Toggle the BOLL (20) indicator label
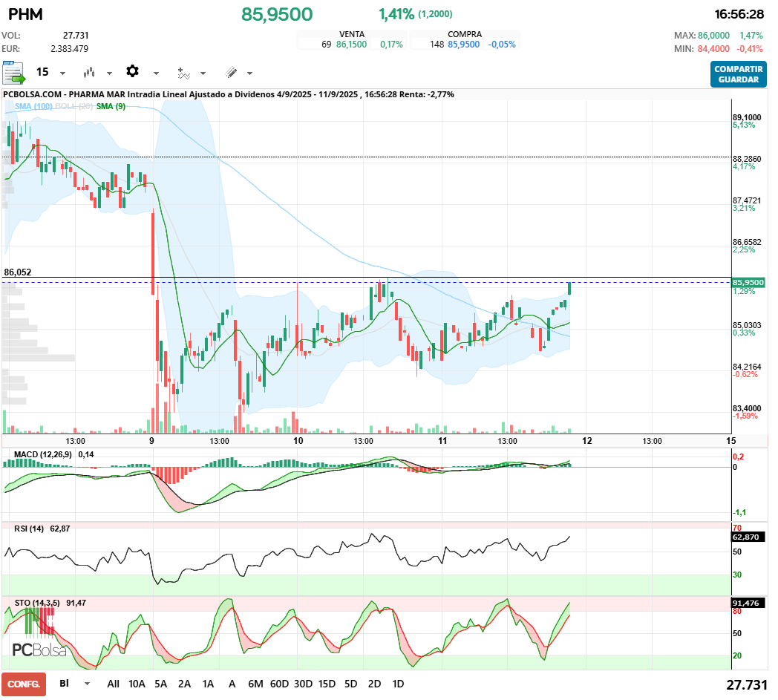This screenshot has width=778, height=700. [x=74, y=106]
